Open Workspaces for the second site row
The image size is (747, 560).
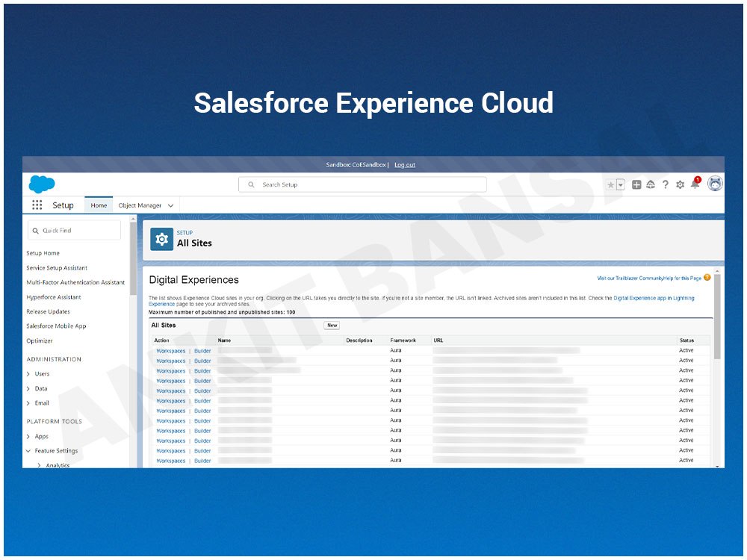[x=170, y=361]
